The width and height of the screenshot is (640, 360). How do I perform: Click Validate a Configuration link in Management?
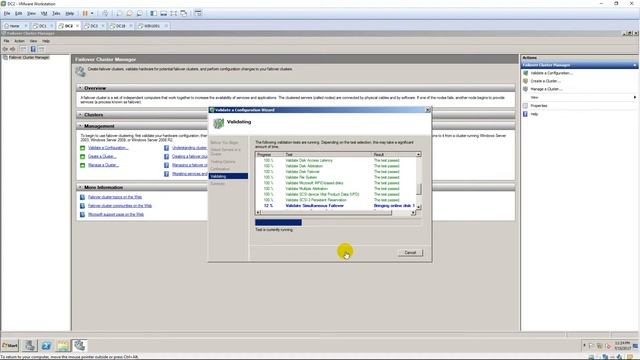(x=108, y=148)
